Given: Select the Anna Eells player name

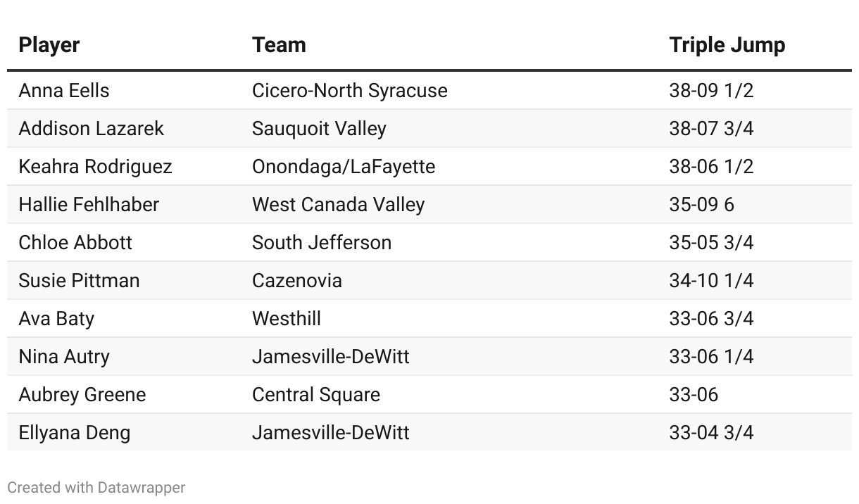Looking at the screenshot, I should pyautogui.click(x=64, y=91).
